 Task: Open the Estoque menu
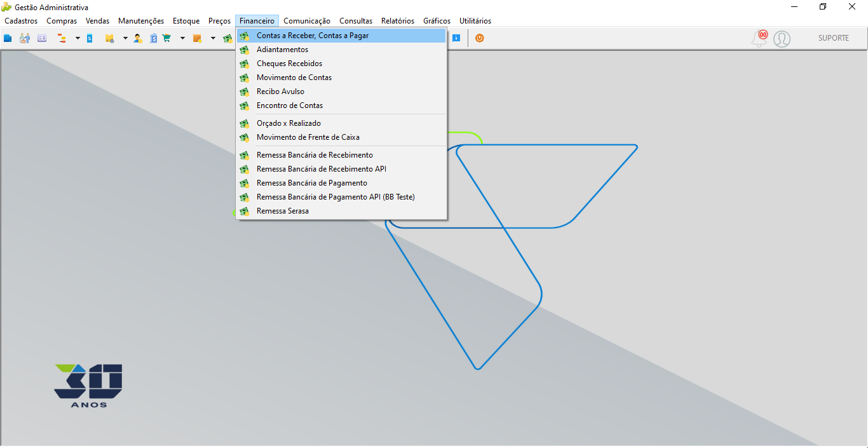[186, 21]
